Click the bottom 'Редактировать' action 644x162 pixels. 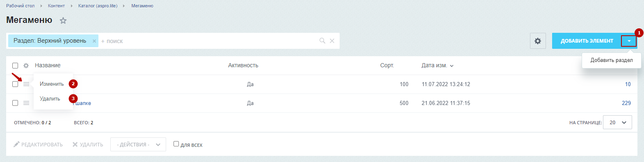pos(38,144)
